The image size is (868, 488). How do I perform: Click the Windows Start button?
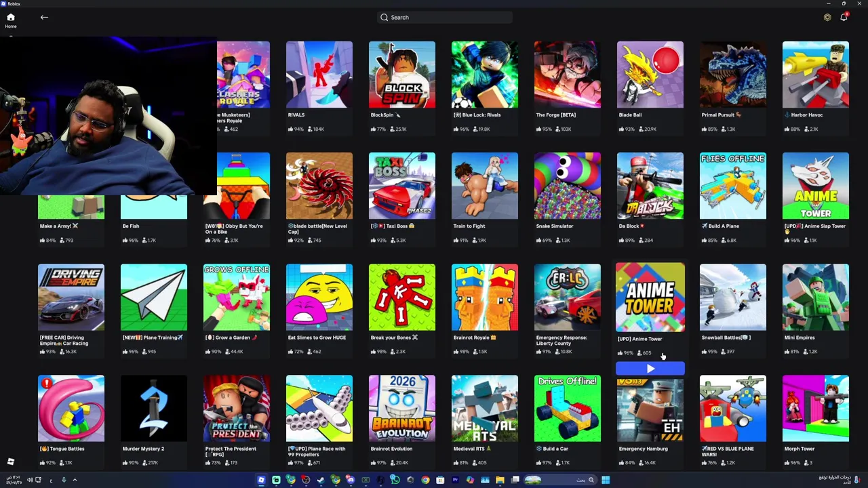coord(605,480)
